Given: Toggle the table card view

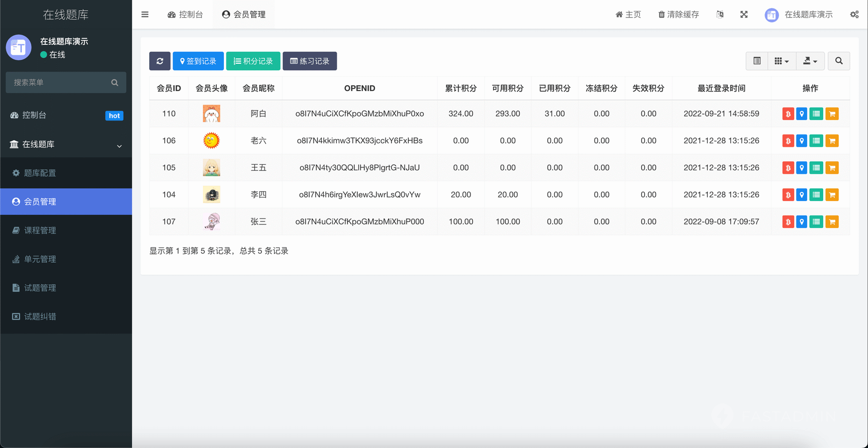Looking at the screenshot, I should coord(757,61).
